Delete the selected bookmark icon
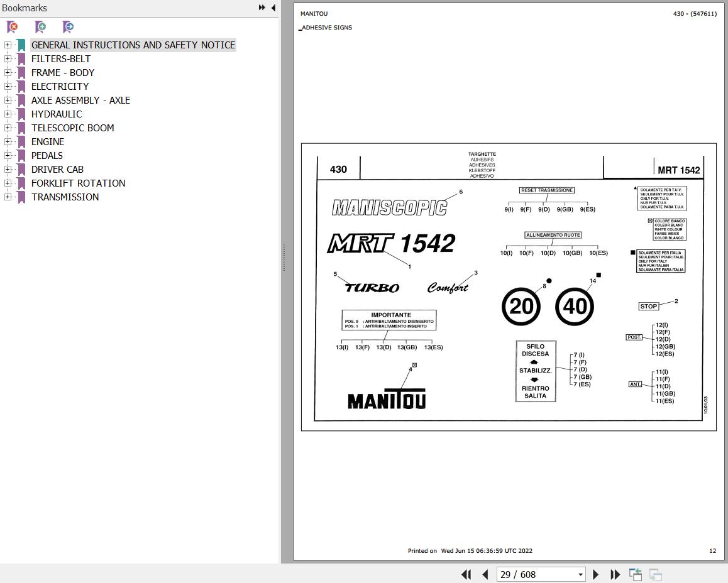 [13, 27]
